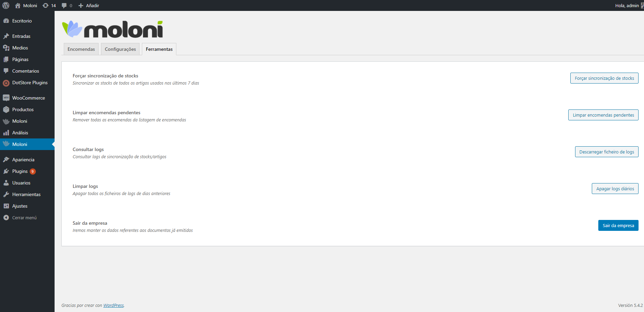Click the Moloni site name text
The image size is (644, 312).
(30, 5)
